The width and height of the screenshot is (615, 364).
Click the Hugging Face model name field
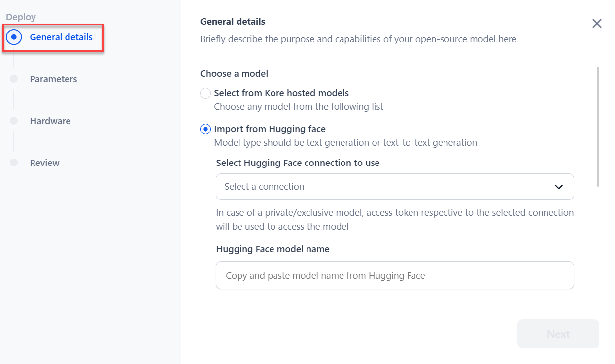tap(394, 275)
